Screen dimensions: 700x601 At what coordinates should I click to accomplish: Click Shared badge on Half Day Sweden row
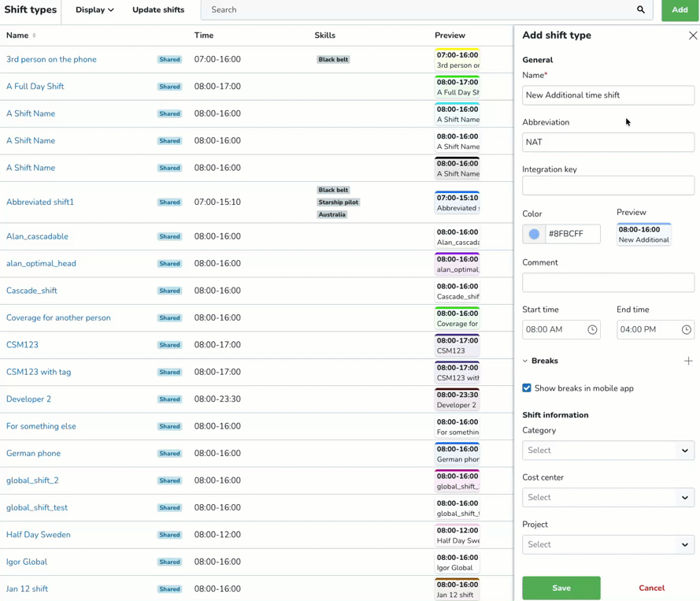click(x=169, y=535)
